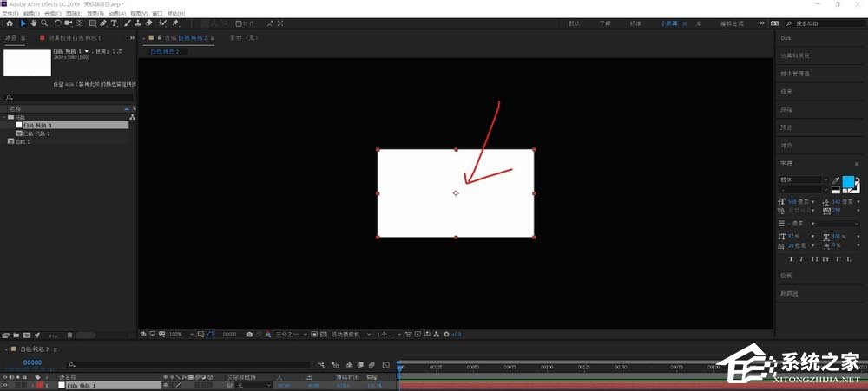This screenshot has width=868, height=391.
Task: Select the Horizontal Type tool
Action: tap(114, 23)
